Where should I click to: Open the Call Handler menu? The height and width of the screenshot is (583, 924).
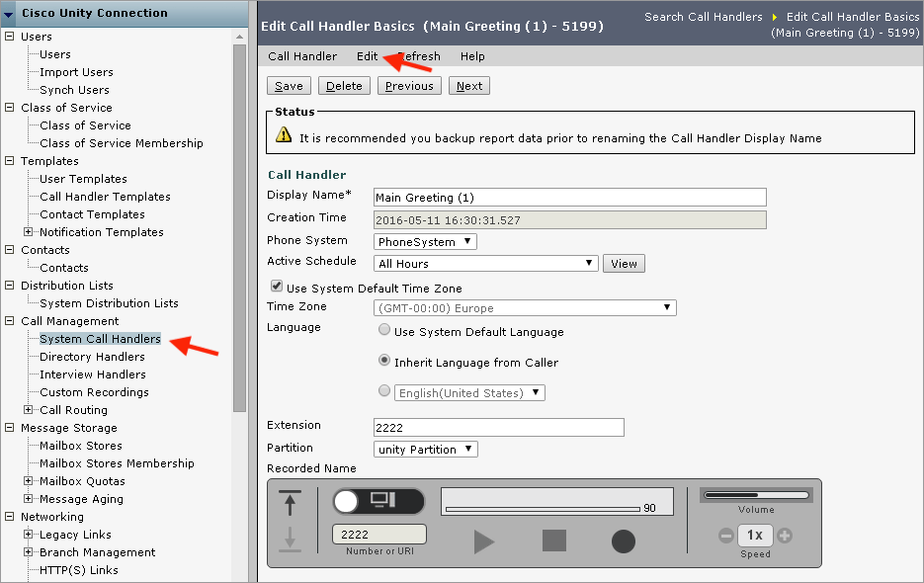[x=302, y=56]
